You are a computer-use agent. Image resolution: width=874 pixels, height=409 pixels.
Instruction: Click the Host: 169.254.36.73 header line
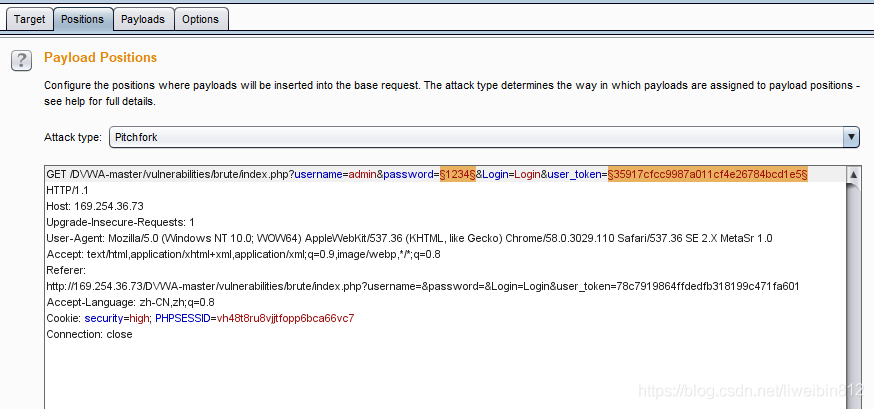pos(95,206)
